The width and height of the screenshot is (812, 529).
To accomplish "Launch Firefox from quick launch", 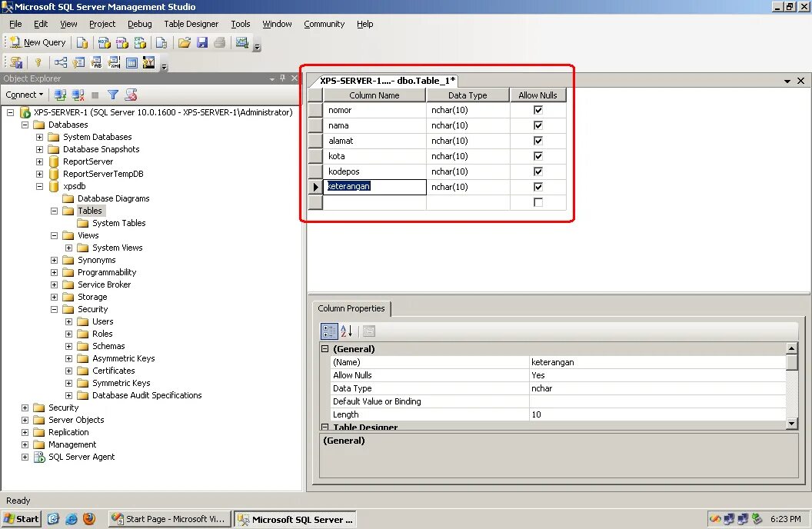I will pyautogui.click(x=89, y=519).
